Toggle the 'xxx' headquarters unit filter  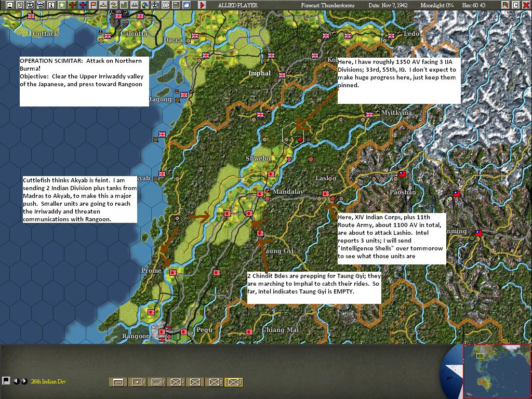[x=118, y=382]
